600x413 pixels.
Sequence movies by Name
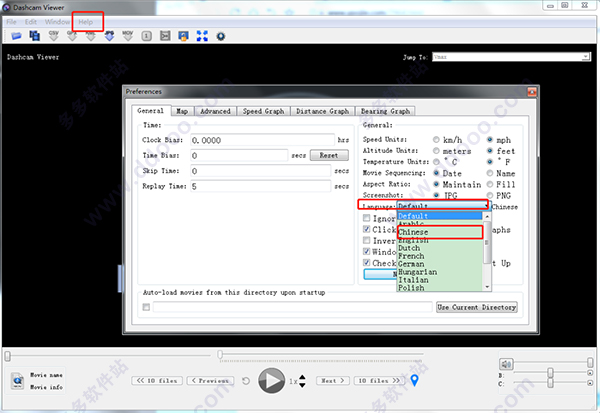490,173
